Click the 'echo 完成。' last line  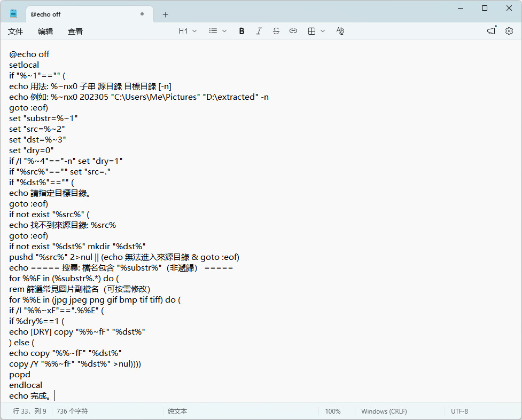pos(30,396)
